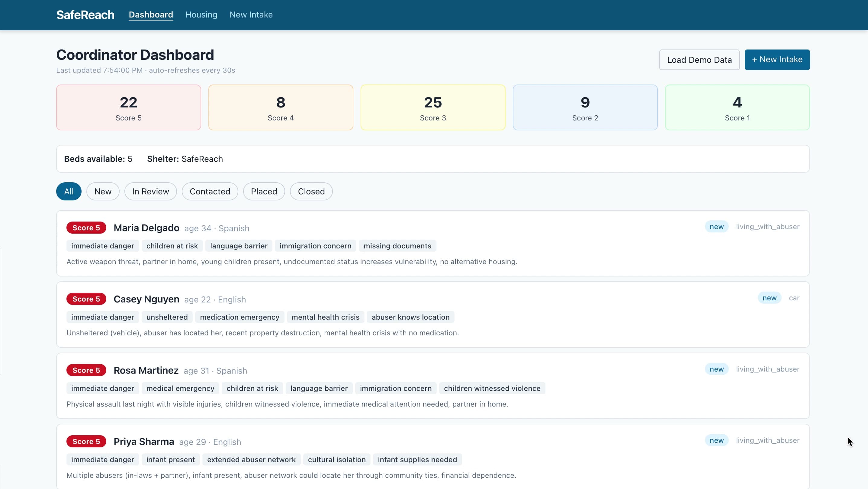Open Priya Sharma's case name

pos(144,442)
